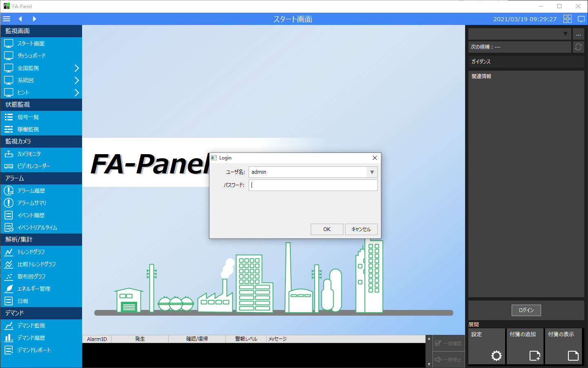Focus the パスワード input field
Screen dimensions: 588x368
coord(313,185)
